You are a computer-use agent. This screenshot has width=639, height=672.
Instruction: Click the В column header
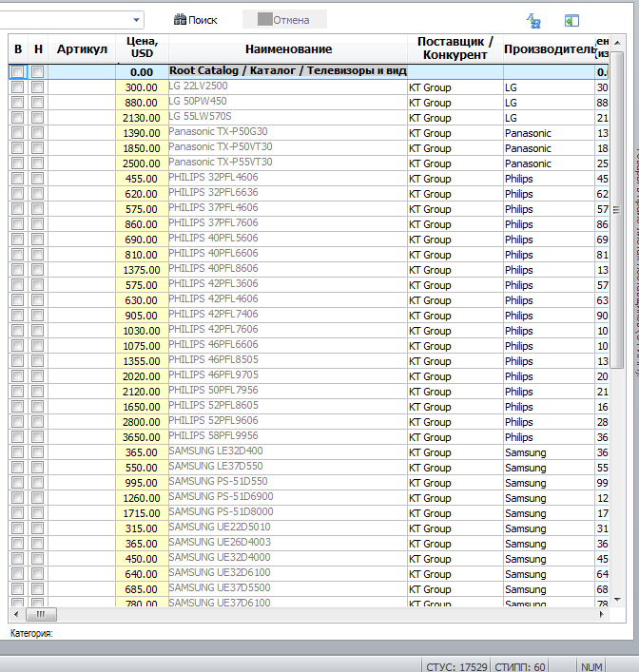click(18, 48)
